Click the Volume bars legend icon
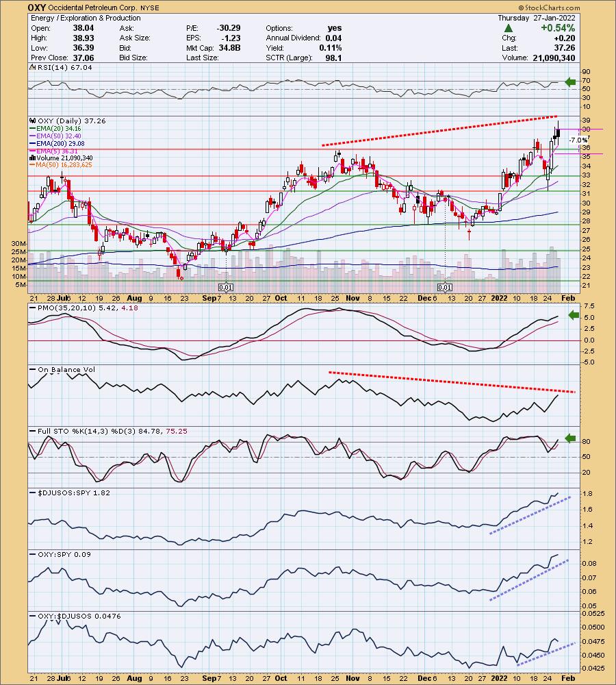Viewport: 616px width, 685px height. (33, 158)
